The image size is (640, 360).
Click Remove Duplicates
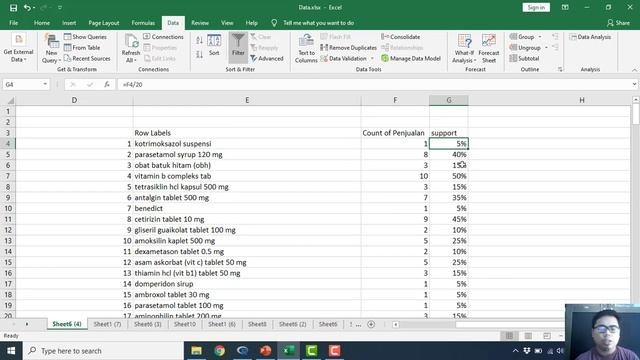[x=349, y=48]
